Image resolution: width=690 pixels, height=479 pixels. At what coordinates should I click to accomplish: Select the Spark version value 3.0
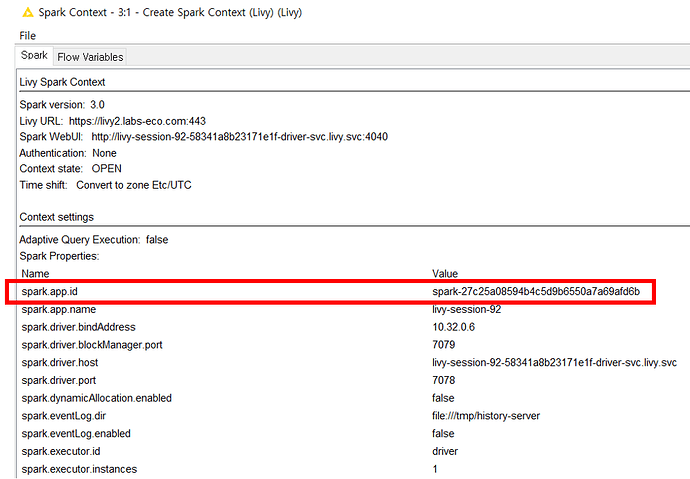[97, 105]
